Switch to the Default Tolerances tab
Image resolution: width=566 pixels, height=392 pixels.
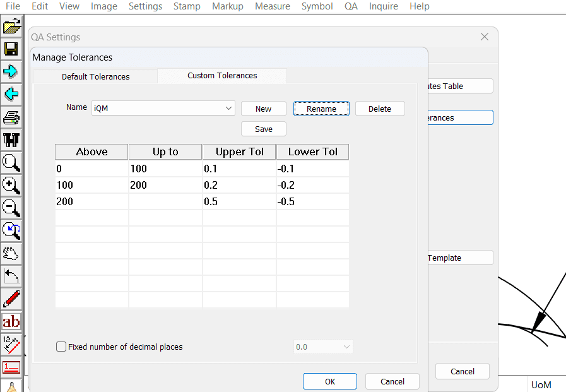94,75
